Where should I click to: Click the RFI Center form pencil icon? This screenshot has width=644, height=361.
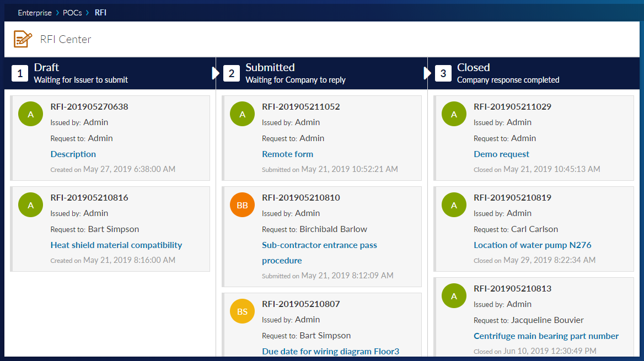(23, 39)
